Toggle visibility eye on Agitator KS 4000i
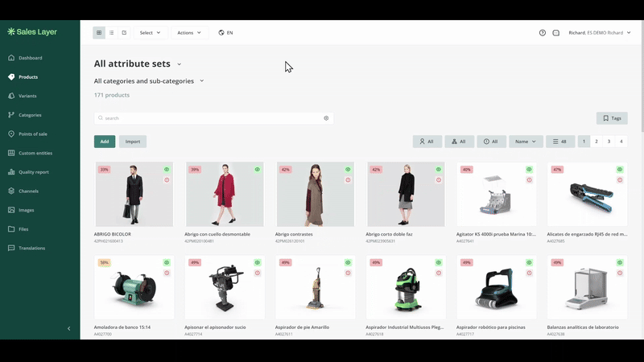644x362 pixels. 529,169
